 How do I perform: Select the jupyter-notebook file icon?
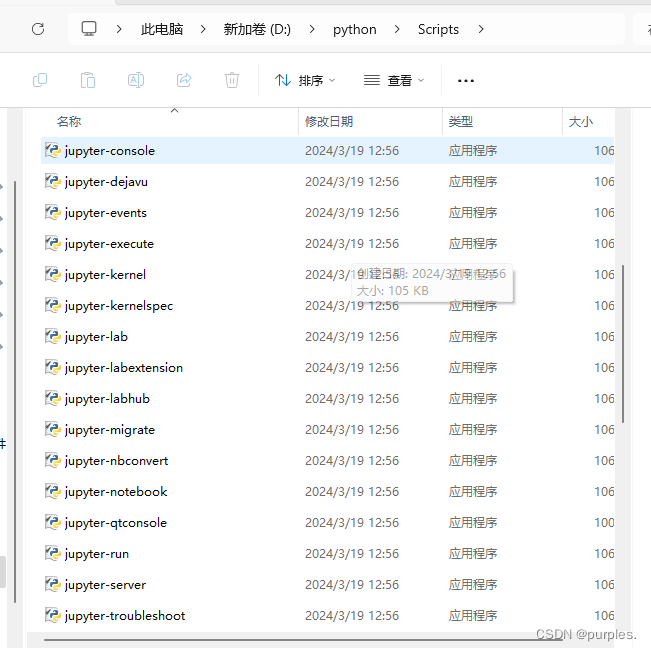point(53,492)
